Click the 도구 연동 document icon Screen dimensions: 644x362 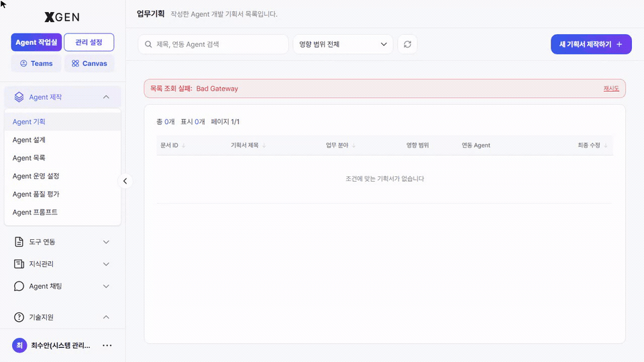point(19,242)
